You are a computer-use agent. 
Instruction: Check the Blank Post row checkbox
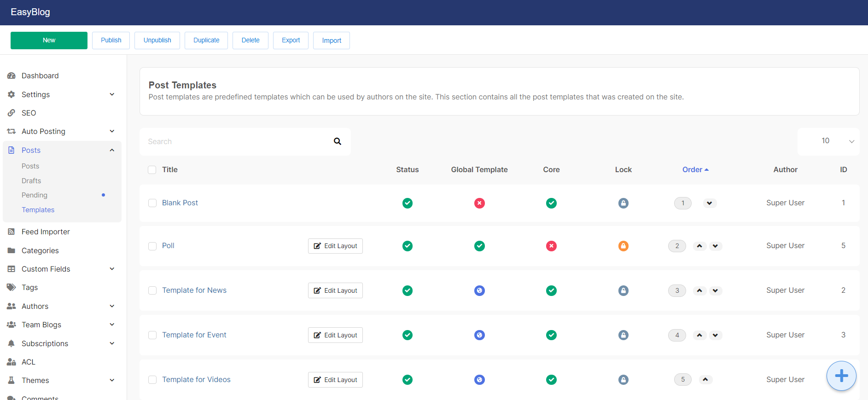pyautogui.click(x=152, y=203)
